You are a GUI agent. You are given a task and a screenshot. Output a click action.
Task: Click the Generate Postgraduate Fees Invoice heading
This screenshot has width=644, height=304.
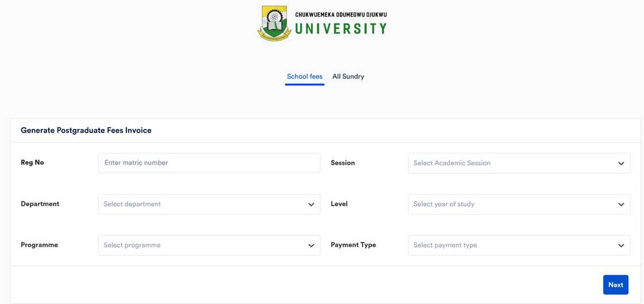(86, 130)
